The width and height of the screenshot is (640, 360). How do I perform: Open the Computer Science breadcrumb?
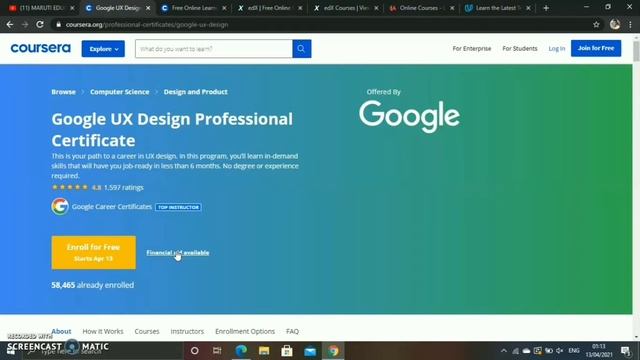(120, 92)
